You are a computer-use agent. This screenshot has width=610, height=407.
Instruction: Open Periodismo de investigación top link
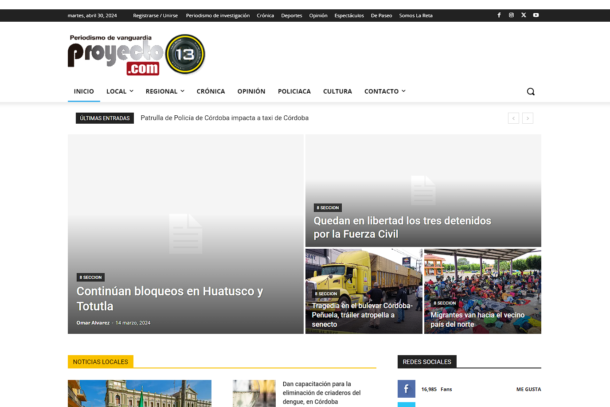point(217,16)
